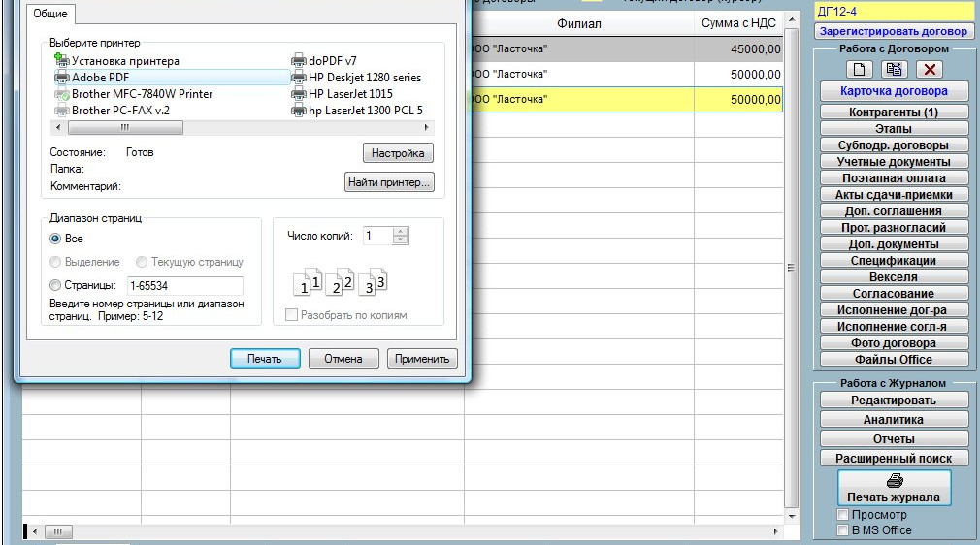Open Доп. документы

[x=894, y=244]
